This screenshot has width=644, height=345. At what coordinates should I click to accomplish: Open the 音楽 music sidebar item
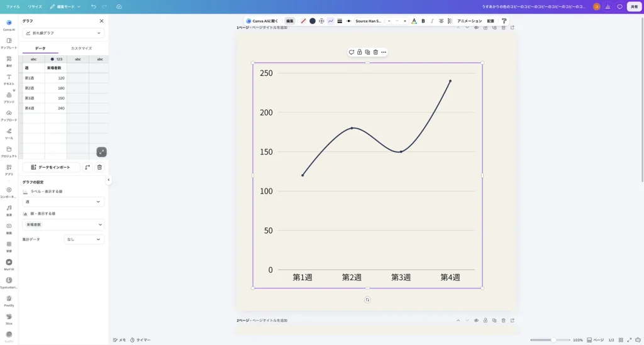pyautogui.click(x=9, y=210)
